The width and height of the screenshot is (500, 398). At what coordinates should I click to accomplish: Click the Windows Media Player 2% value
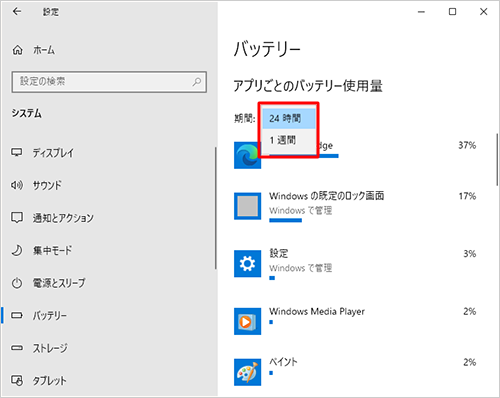pyautogui.click(x=470, y=311)
